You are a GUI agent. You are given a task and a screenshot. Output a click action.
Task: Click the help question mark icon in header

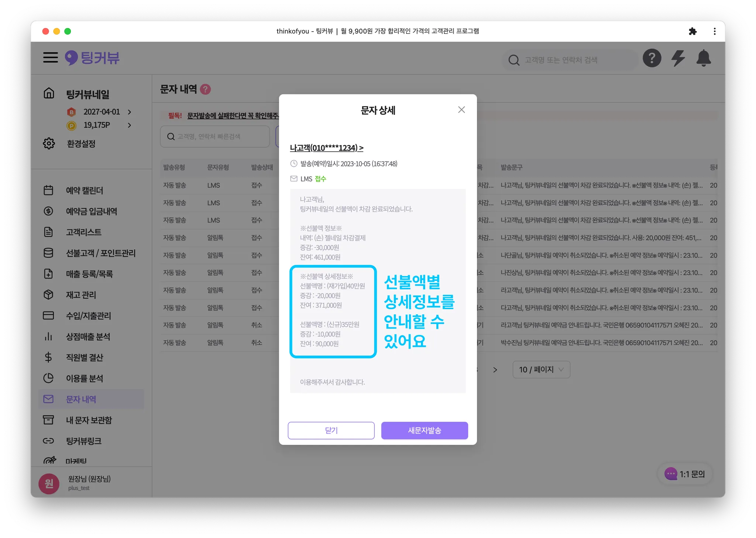pyautogui.click(x=652, y=58)
